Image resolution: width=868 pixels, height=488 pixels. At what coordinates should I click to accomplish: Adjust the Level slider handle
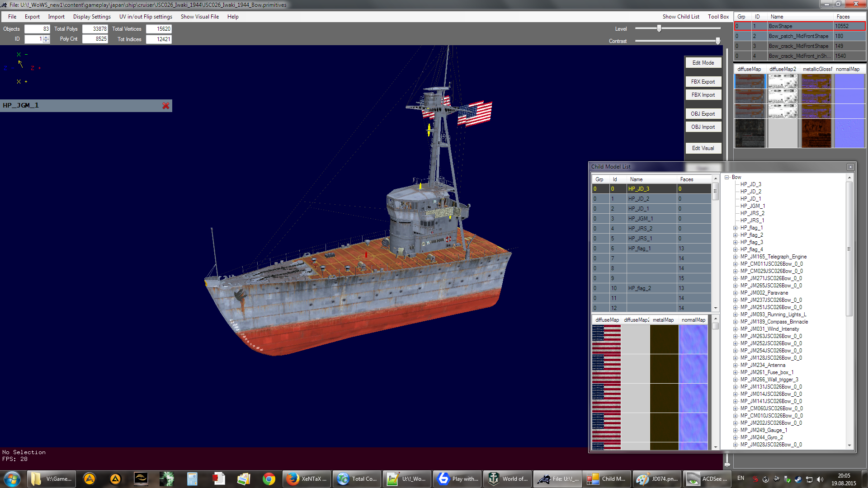point(659,28)
